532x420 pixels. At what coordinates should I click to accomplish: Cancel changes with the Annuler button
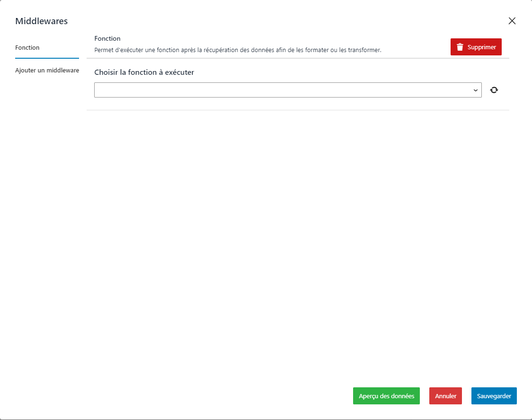[445, 396]
